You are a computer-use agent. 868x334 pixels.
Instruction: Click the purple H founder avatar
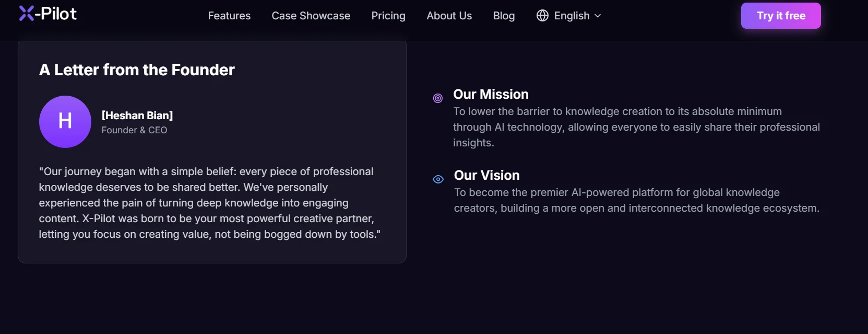(x=65, y=122)
